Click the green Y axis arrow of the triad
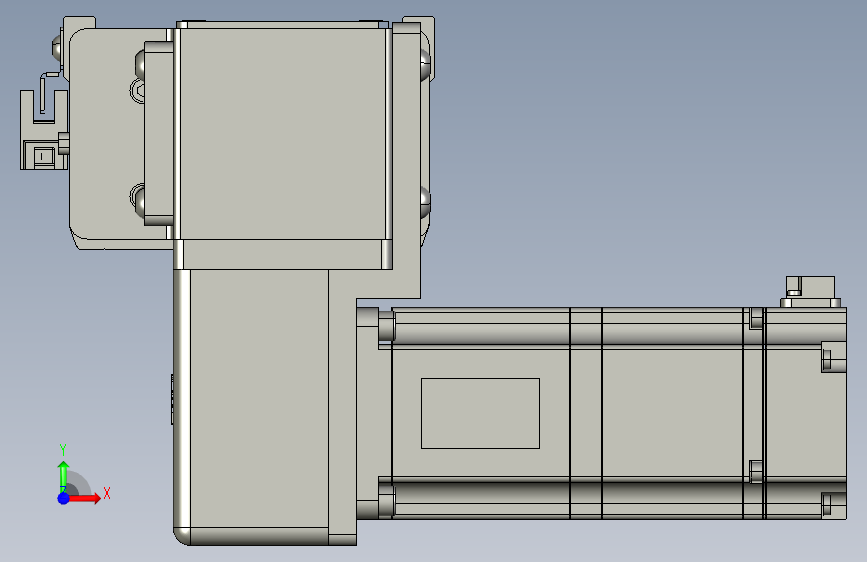The height and width of the screenshot is (562, 867). (64, 476)
